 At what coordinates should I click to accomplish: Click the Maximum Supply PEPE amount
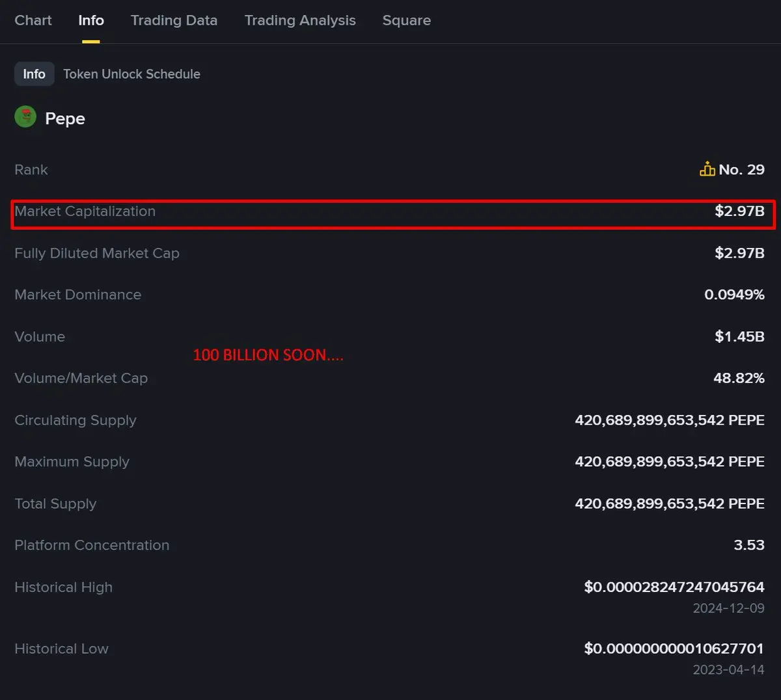[x=670, y=462]
